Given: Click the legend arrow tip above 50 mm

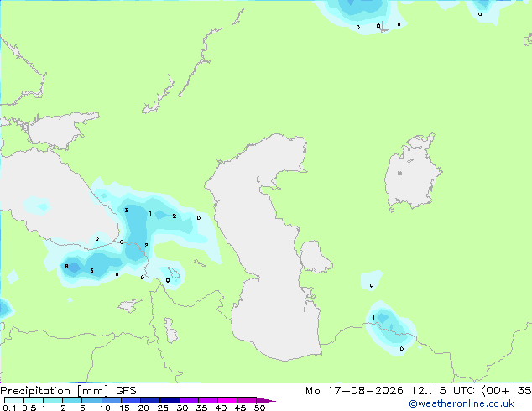Looking at the screenshot, I should [x=266, y=400].
